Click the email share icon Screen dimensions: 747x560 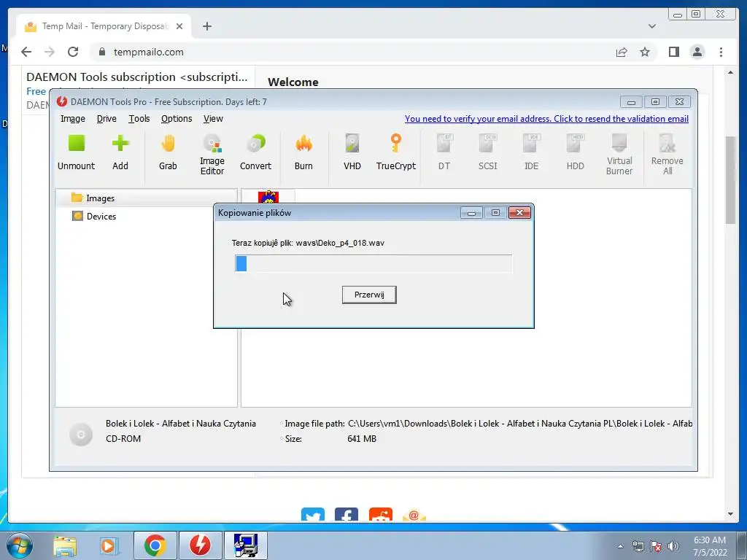(x=414, y=514)
